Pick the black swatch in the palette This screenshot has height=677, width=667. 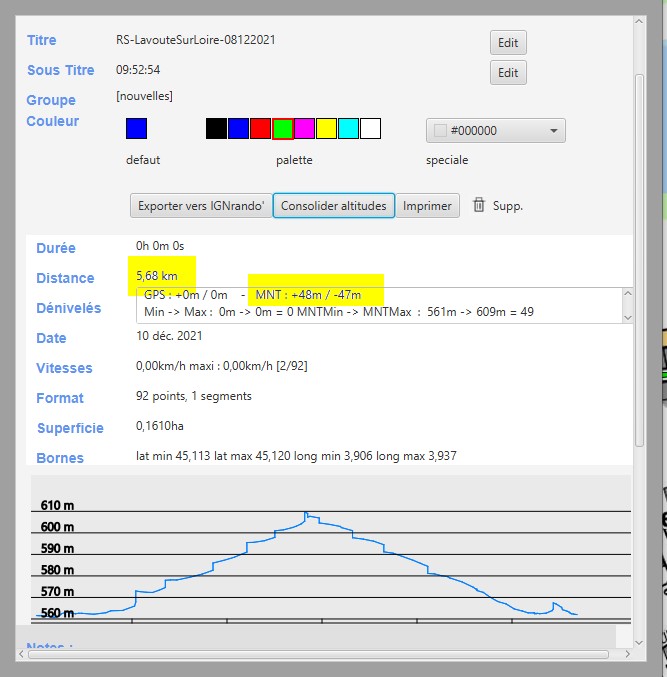point(216,128)
